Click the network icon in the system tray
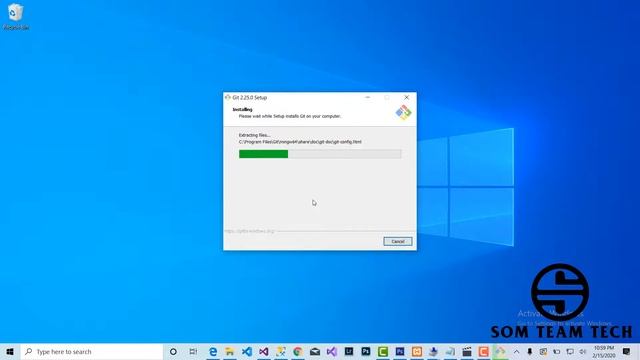 [570, 351]
